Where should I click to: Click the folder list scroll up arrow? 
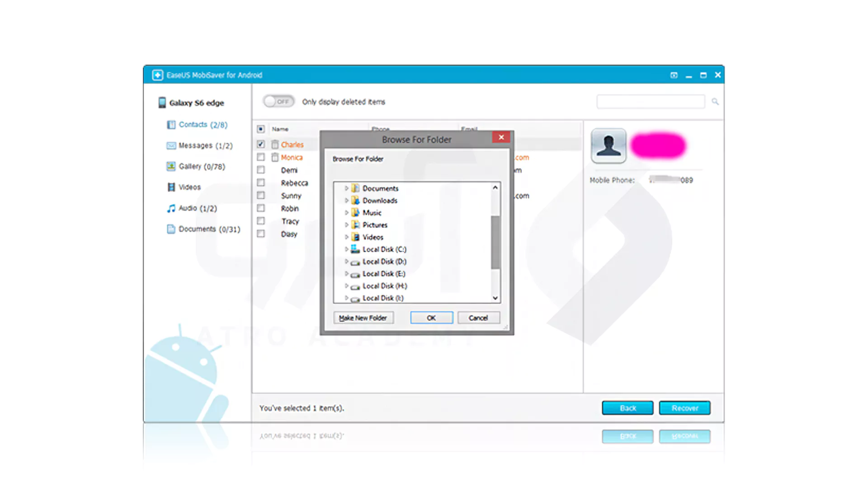tap(495, 188)
